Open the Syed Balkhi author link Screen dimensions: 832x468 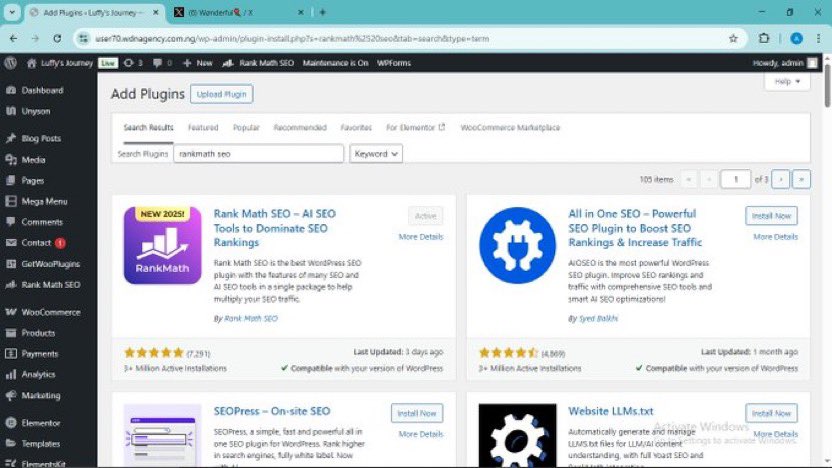598,318
